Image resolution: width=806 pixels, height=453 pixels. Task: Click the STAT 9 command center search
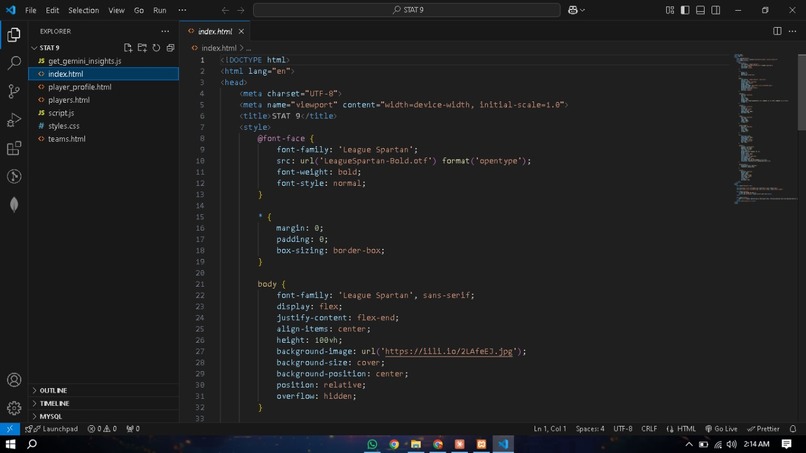pyautogui.click(x=407, y=10)
